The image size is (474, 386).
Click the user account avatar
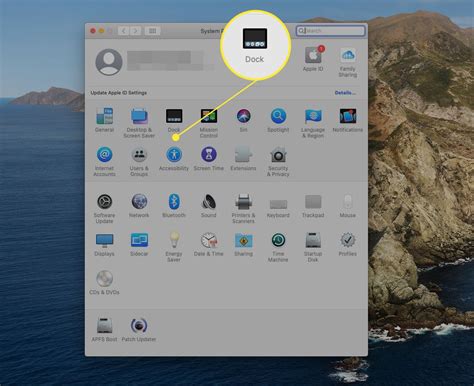(x=109, y=62)
